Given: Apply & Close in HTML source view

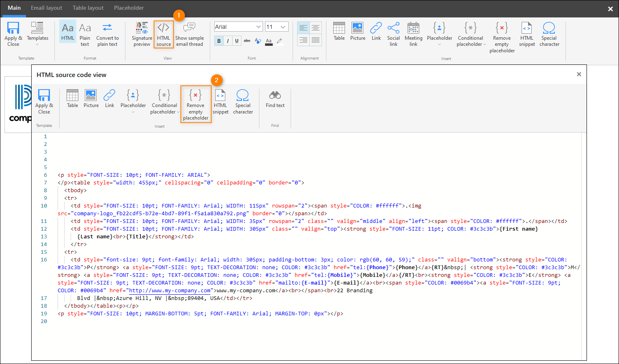Looking at the screenshot, I should point(44,102).
